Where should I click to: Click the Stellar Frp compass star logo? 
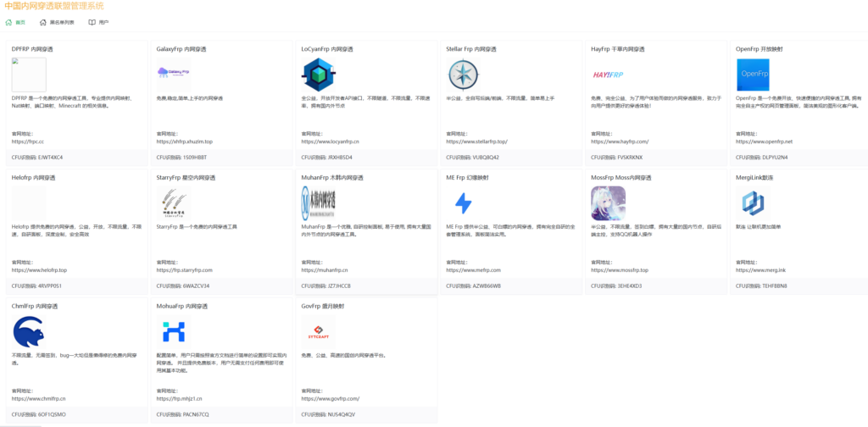(x=464, y=74)
